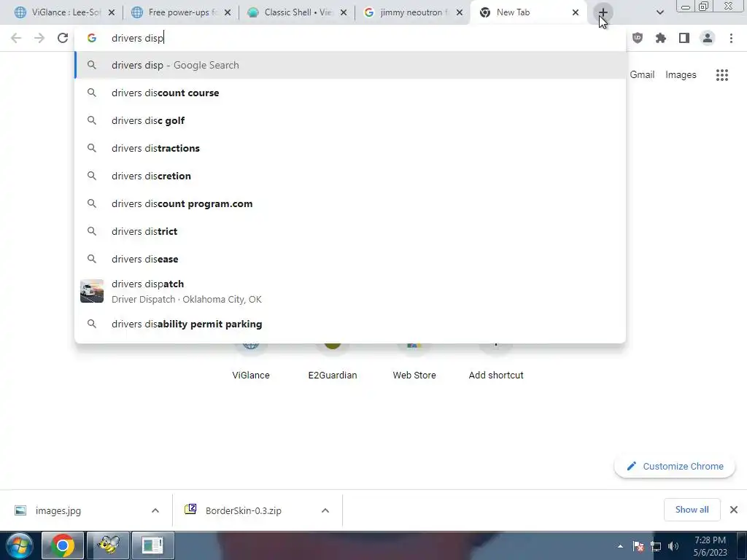Close the Free power-ups tab
Viewport: 747px width, 560px height.
(x=228, y=13)
